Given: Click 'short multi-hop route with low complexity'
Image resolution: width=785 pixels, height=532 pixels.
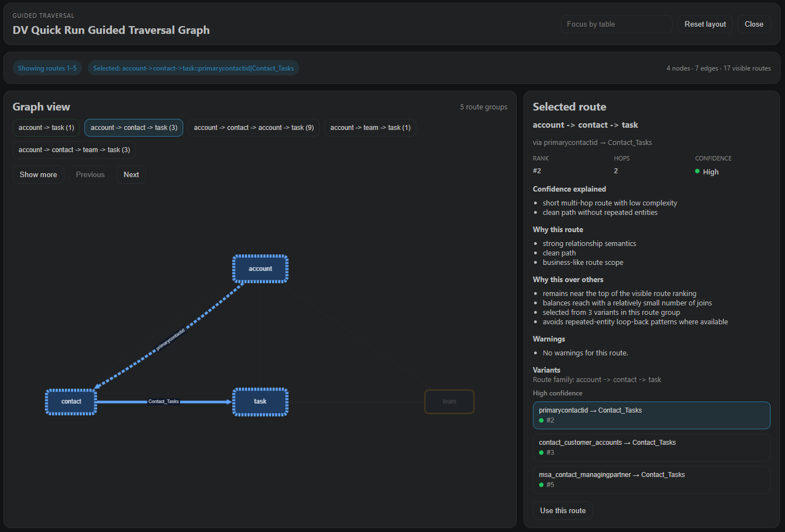Looking at the screenshot, I should (x=610, y=203).
